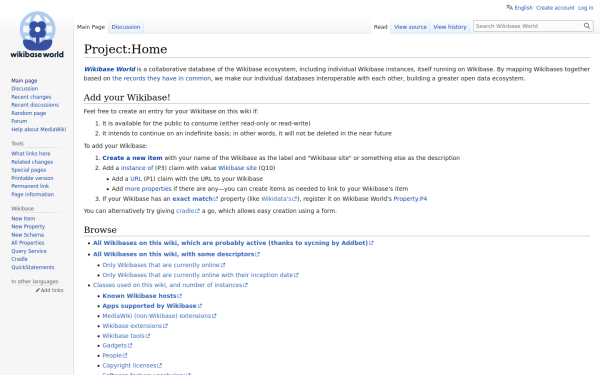Open Wikibases online with inception date link

tap(200, 275)
